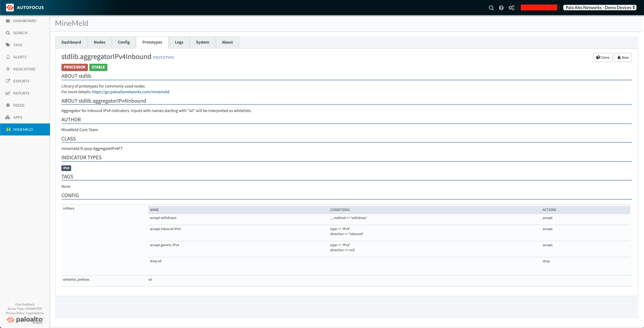Click the IPv4 indicator type badge
The height and width of the screenshot is (328, 644).
[x=66, y=168]
